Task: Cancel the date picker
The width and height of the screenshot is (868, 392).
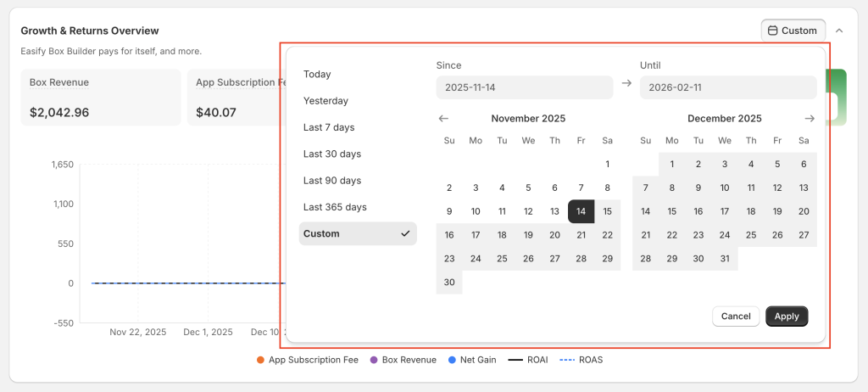Action: click(x=736, y=316)
